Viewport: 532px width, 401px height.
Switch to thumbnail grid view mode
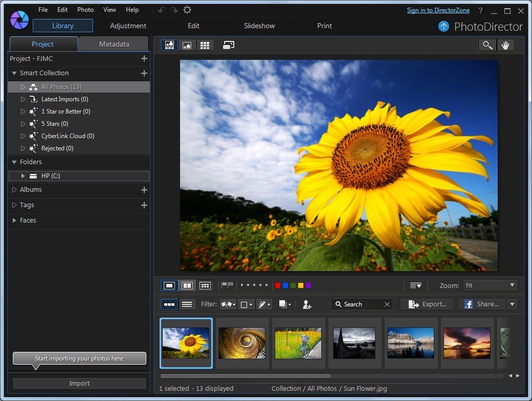coord(205,45)
